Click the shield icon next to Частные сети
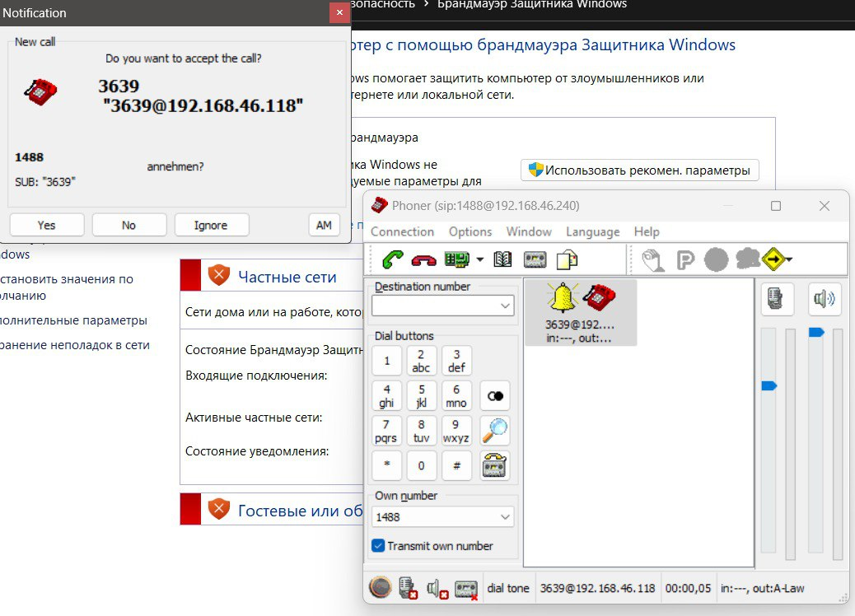Image resolution: width=855 pixels, height=616 pixels. point(218,275)
